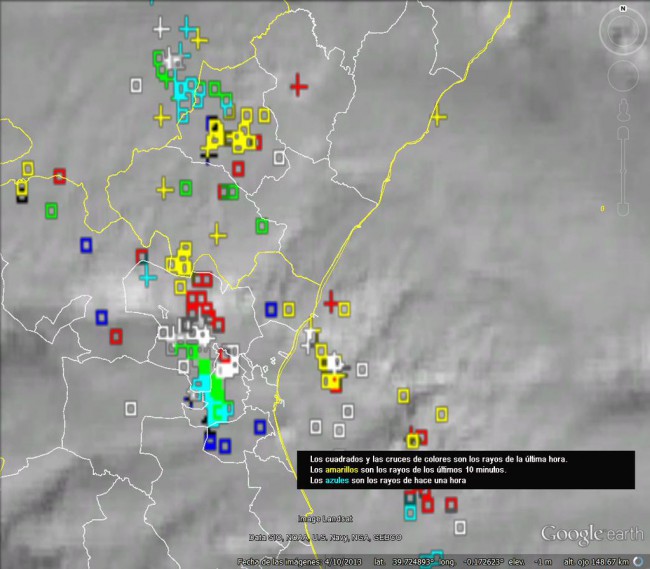Click the Move joystick below the compass

tap(623, 75)
